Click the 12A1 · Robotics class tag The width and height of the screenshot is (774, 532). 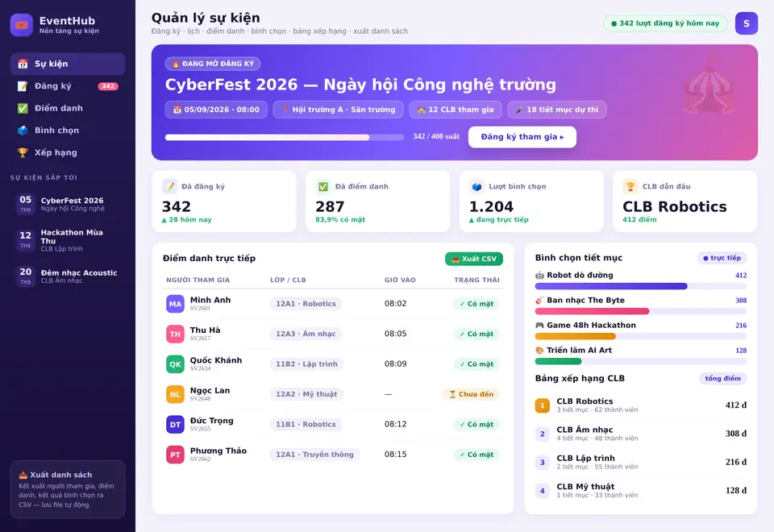[306, 304]
